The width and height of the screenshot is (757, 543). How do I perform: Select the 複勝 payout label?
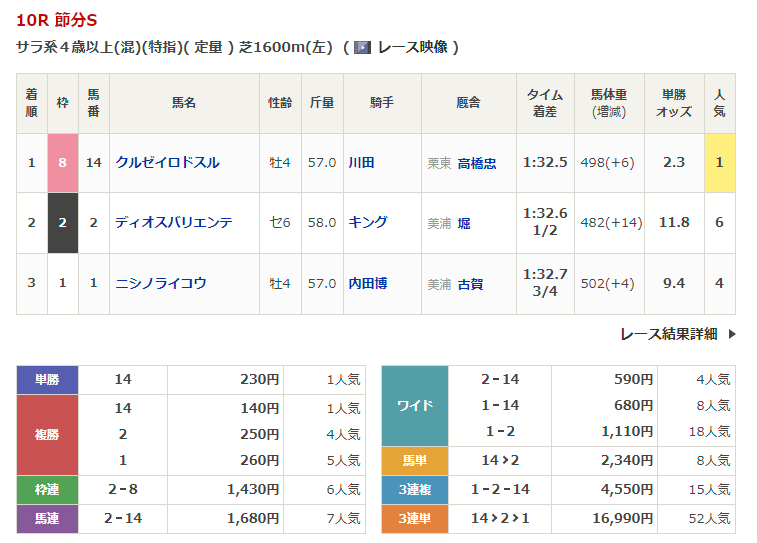[x=47, y=434]
